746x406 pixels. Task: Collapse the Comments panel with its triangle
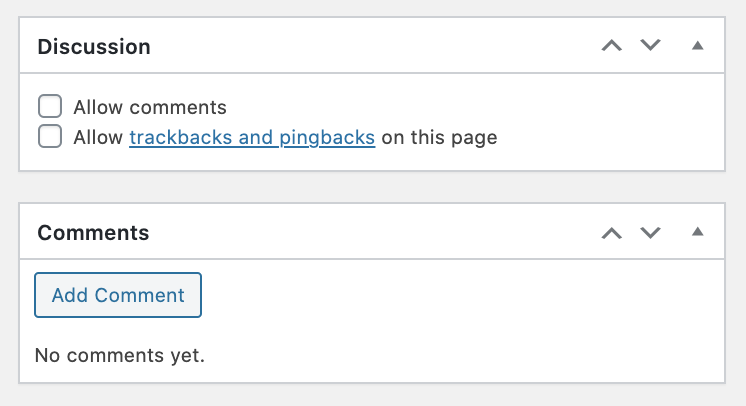coord(698,233)
